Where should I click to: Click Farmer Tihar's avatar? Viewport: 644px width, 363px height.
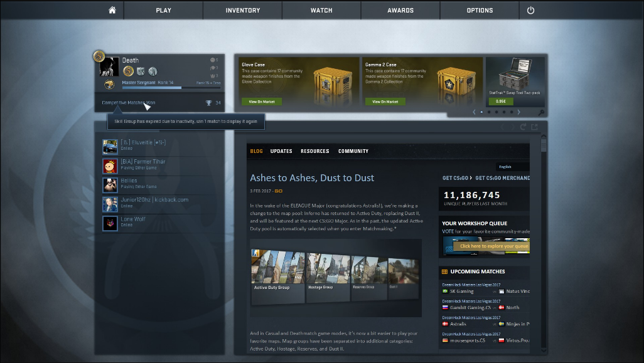pyautogui.click(x=110, y=166)
